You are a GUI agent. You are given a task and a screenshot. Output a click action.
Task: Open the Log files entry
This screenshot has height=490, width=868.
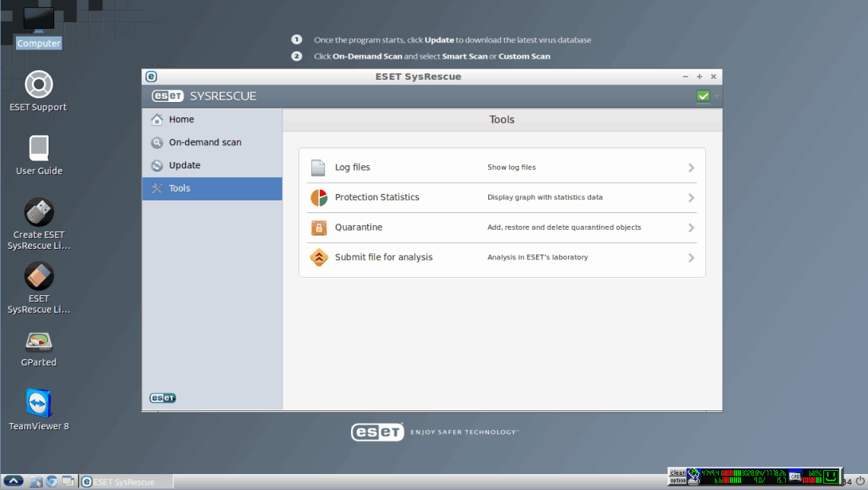[x=502, y=168]
